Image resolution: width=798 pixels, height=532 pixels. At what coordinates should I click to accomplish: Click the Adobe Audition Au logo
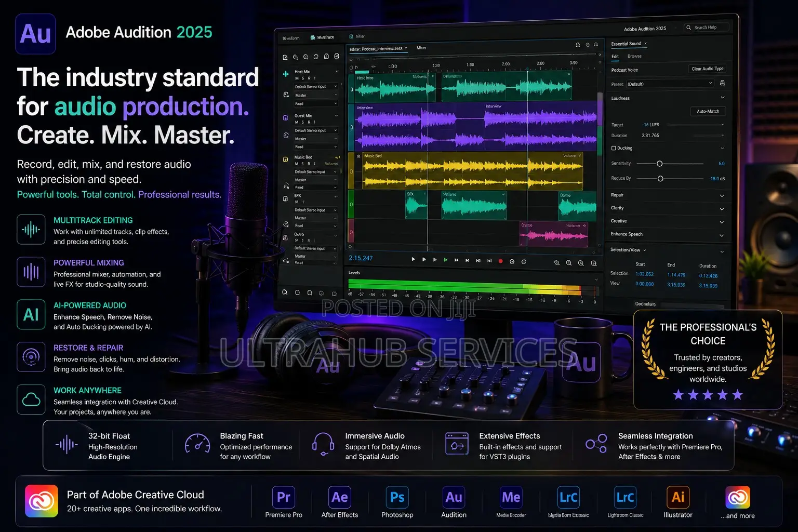(x=35, y=34)
